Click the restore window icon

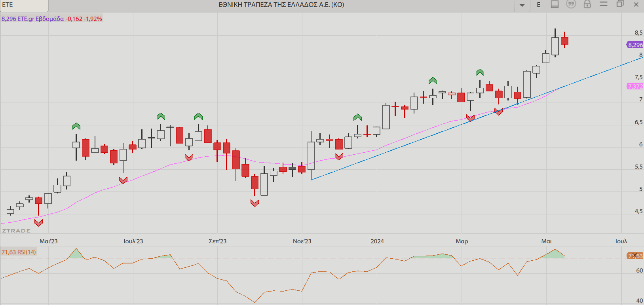[x=620, y=4]
